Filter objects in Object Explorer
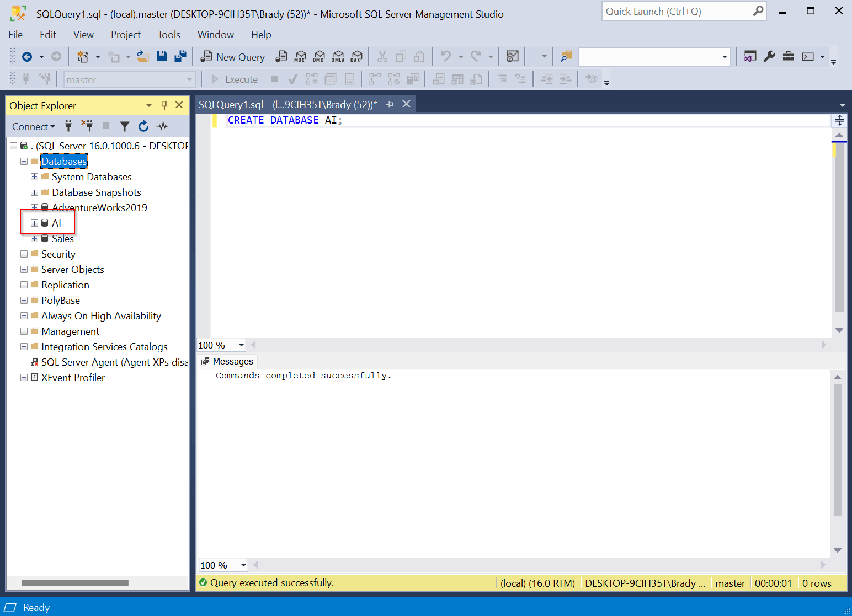Image resolution: width=852 pixels, height=616 pixels. [125, 126]
